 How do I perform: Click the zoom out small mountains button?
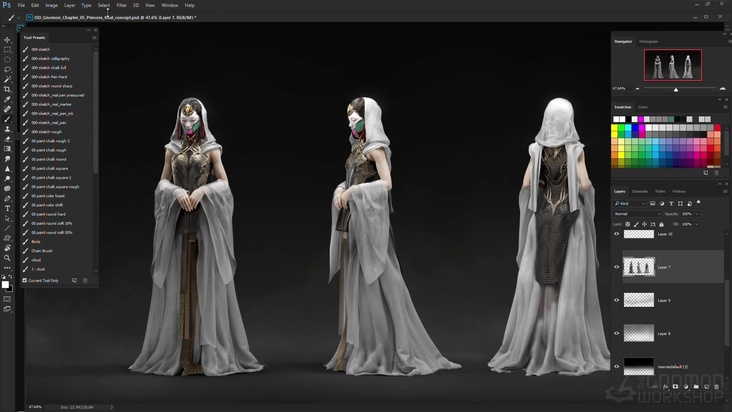(x=638, y=88)
